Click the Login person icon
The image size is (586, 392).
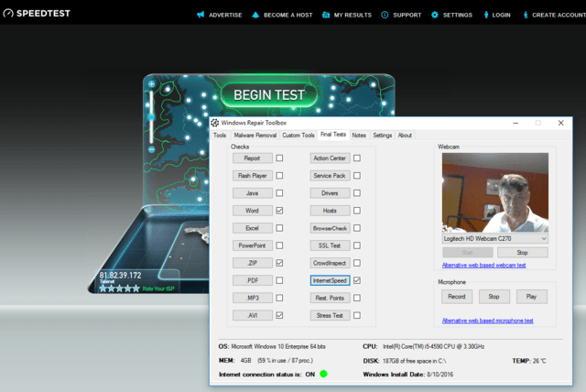click(486, 15)
